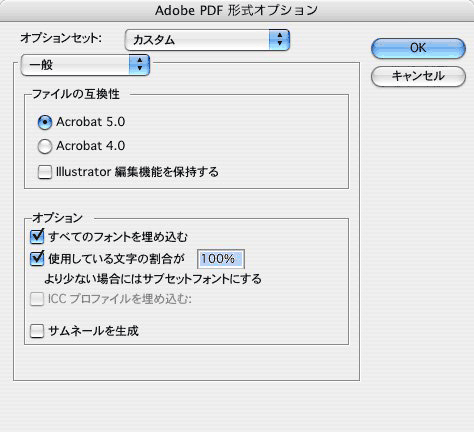Click the ファイルの互換性 group label
Image resolution: width=474 pixels, height=432 pixels.
pyautogui.click(x=76, y=94)
